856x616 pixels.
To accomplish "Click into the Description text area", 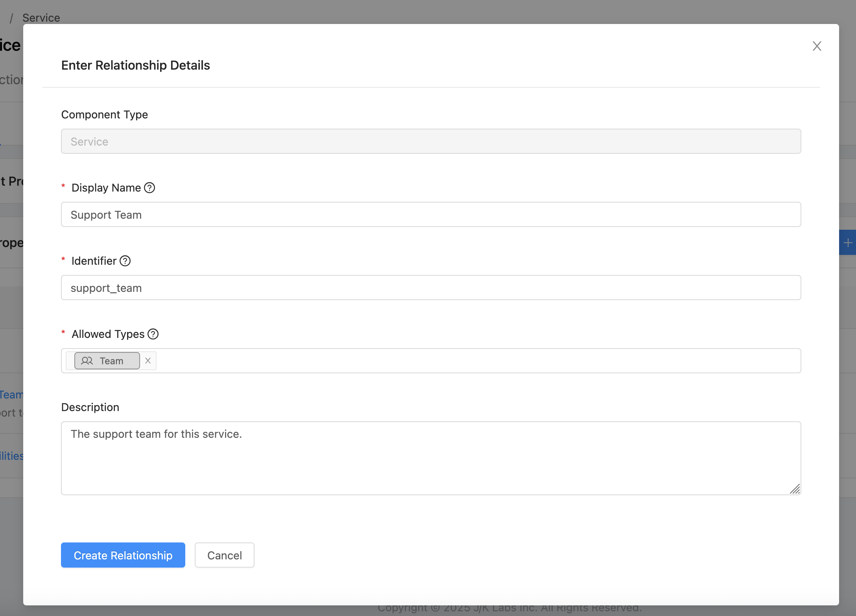I will click(x=431, y=458).
